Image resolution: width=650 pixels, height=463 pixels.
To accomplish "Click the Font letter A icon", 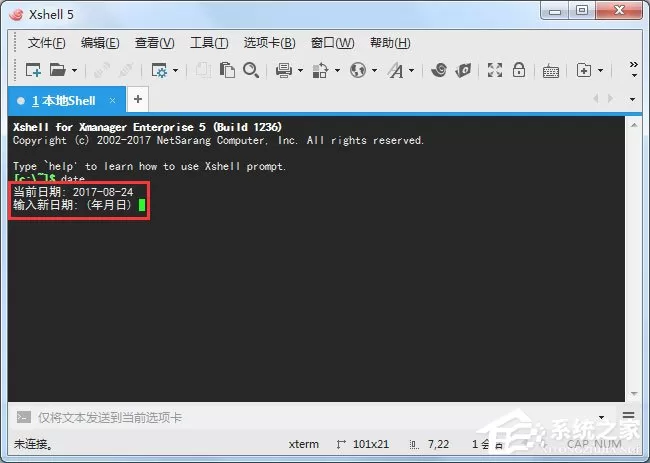I will click(x=395, y=70).
